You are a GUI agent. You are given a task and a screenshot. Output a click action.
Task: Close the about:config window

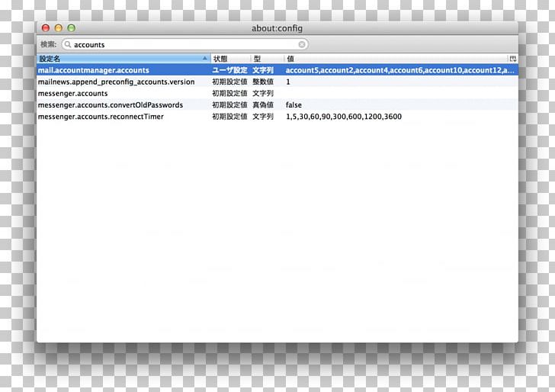(46, 28)
